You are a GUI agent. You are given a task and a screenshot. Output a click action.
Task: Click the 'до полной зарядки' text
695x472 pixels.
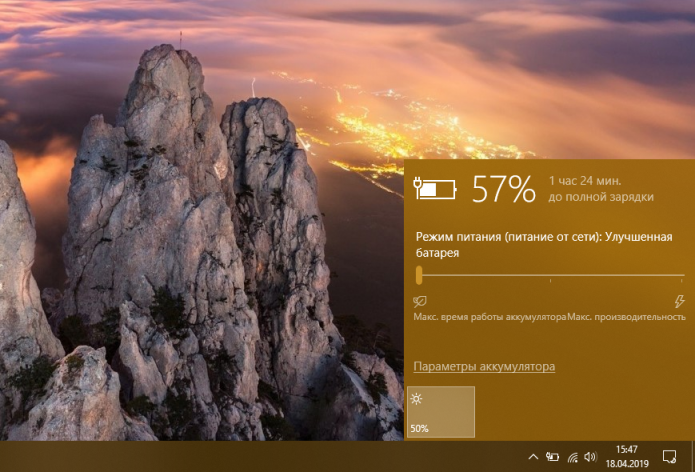point(601,197)
